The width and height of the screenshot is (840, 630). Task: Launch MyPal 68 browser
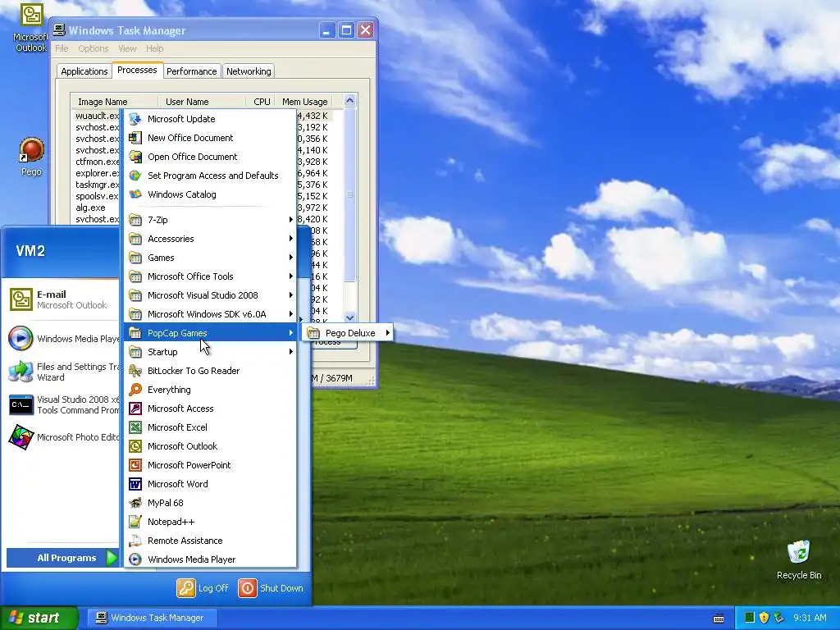click(x=210, y=503)
